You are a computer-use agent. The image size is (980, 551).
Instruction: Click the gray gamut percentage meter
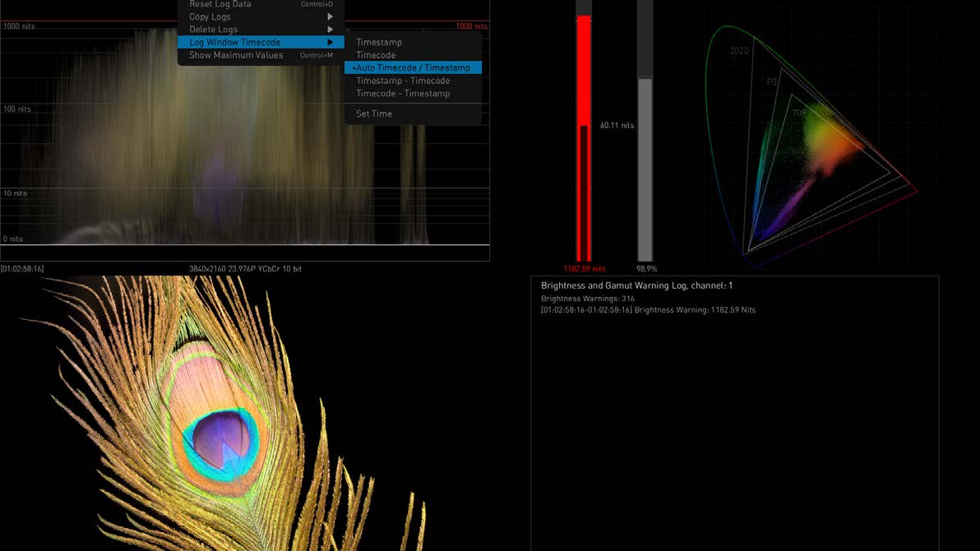click(x=645, y=164)
